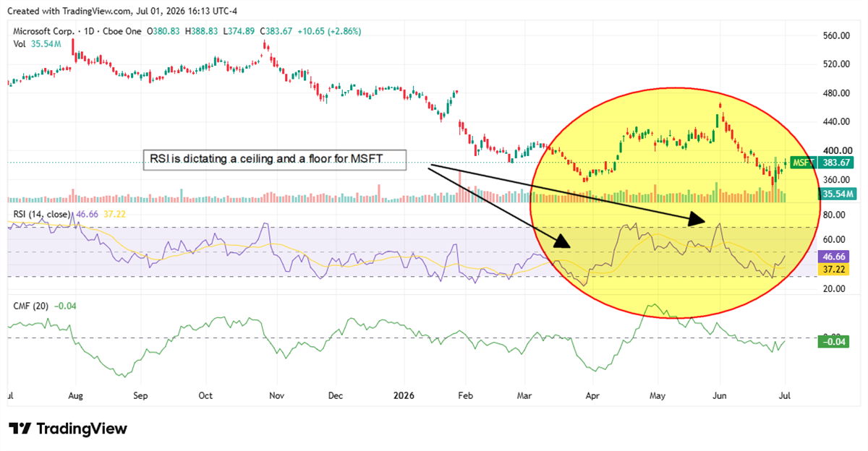Click the Dec label on time axis
Screen dimensions: 868x451
(334, 396)
